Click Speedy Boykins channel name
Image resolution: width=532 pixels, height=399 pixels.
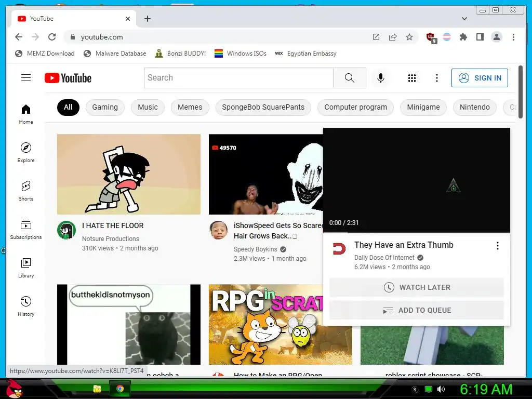(256, 249)
